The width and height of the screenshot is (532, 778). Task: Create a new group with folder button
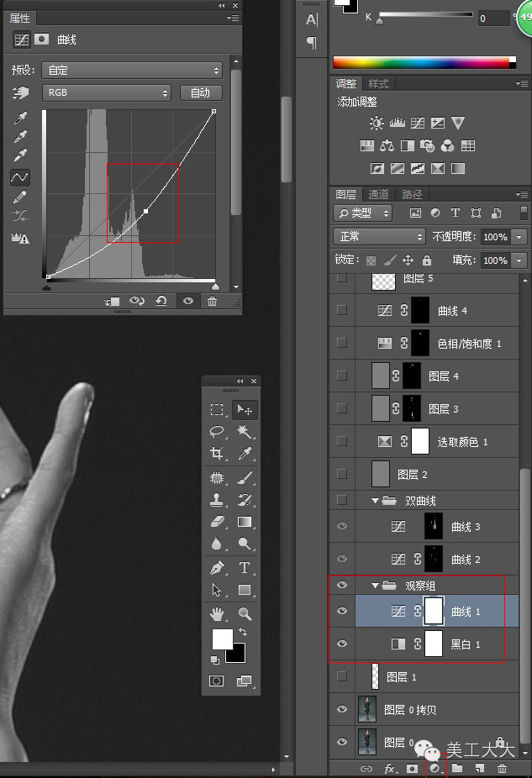(x=457, y=768)
